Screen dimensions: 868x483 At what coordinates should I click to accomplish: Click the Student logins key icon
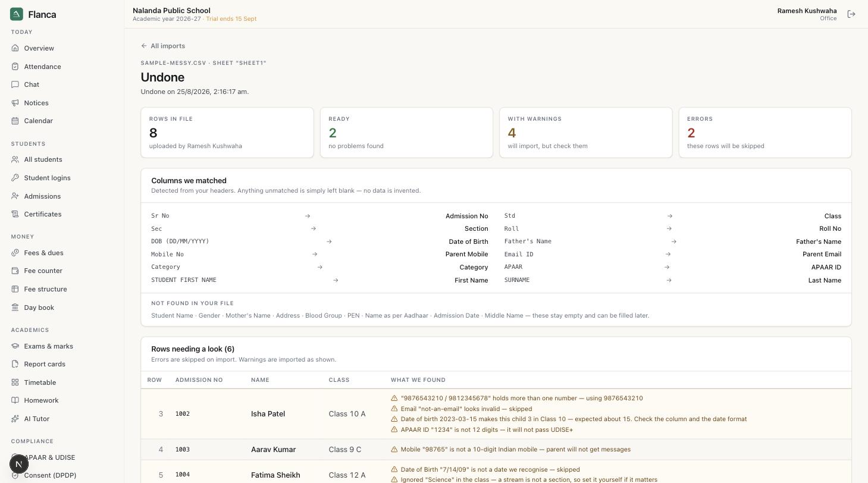[15, 178]
